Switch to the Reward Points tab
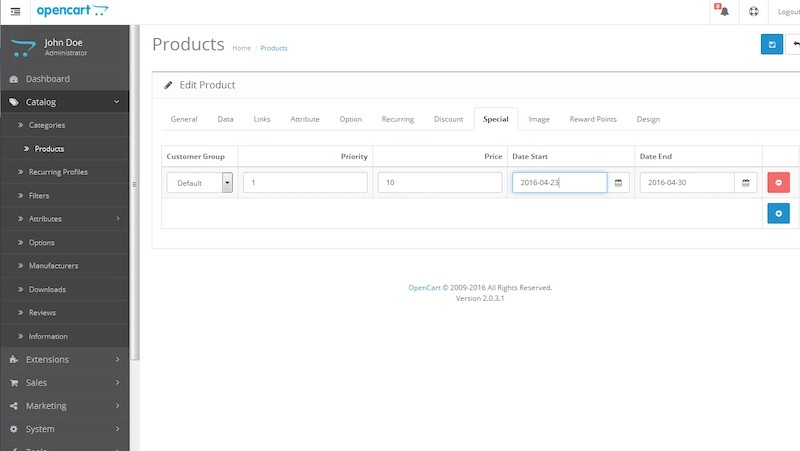 [593, 119]
